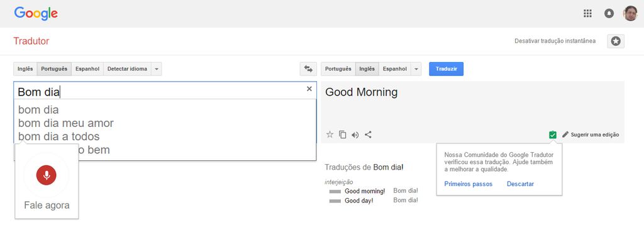
Task: Click the blue Traduzir button
Action: (x=447, y=69)
